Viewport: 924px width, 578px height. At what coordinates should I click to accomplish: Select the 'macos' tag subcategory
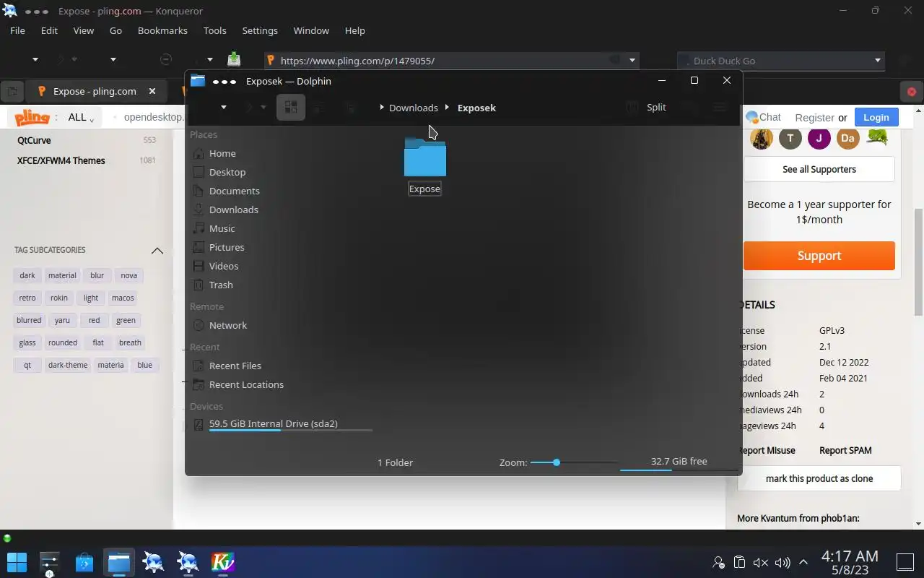click(x=123, y=298)
